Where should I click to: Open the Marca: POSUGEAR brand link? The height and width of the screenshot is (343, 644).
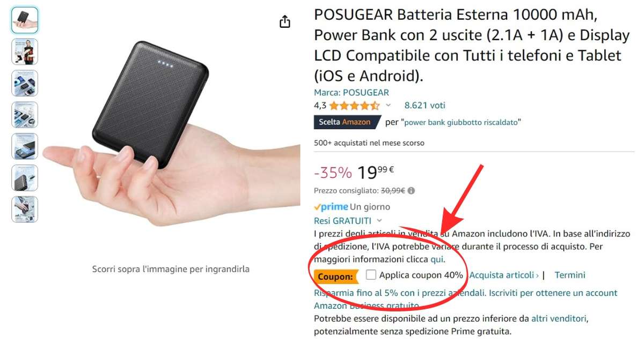pos(352,93)
